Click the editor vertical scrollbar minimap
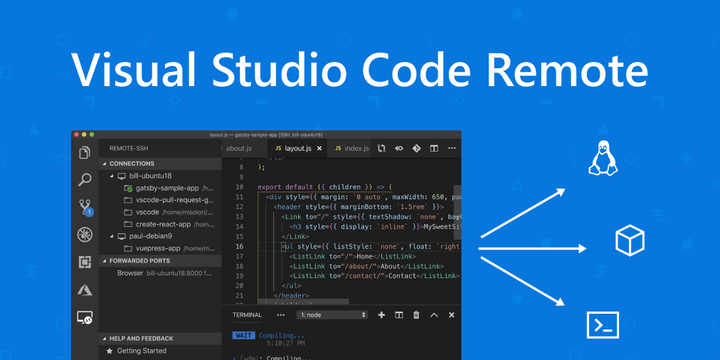 pyautogui.click(x=457, y=213)
